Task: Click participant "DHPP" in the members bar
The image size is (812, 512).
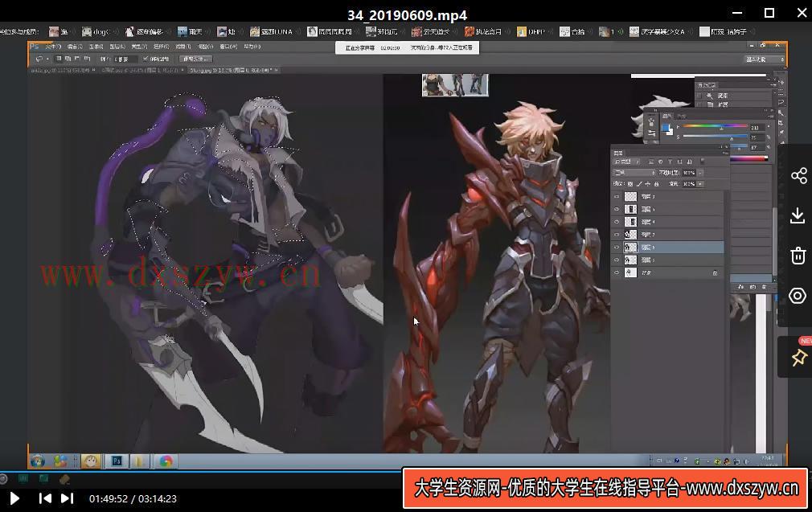Action: click(x=531, y=31)
